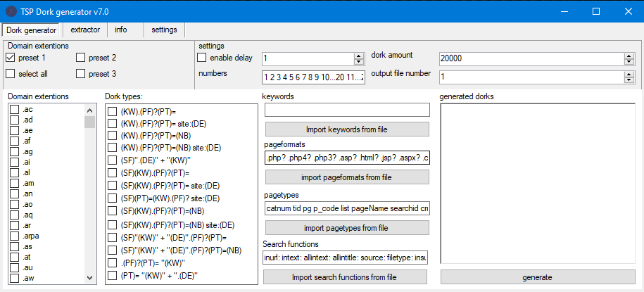Click the domain list scroll up arrow
644x292 pixels.
coord(90,110)
